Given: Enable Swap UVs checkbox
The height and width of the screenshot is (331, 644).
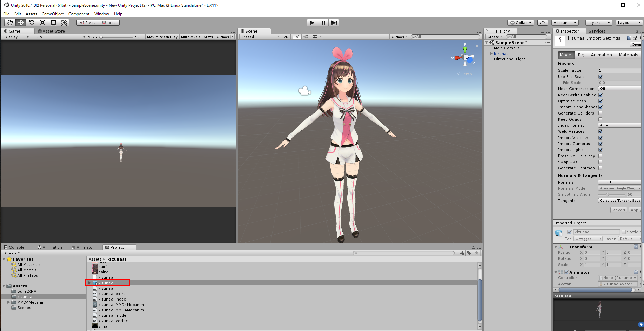Looking at the screenshot, I should pos(600,162).
